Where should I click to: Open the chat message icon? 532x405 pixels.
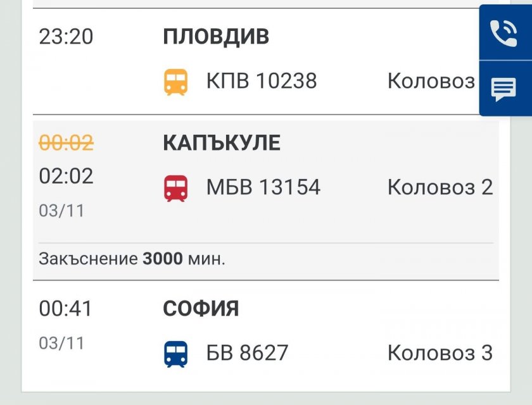(504, 90)
